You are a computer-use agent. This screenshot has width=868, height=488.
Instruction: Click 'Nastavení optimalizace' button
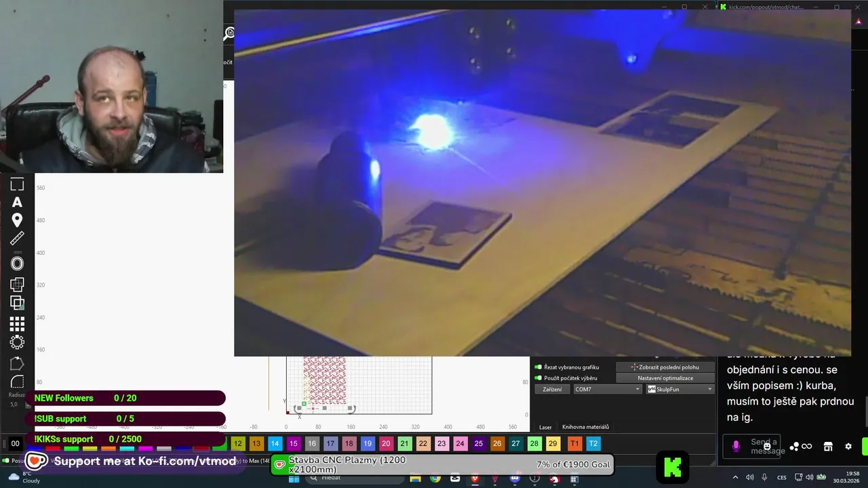[x=665, y=378]
